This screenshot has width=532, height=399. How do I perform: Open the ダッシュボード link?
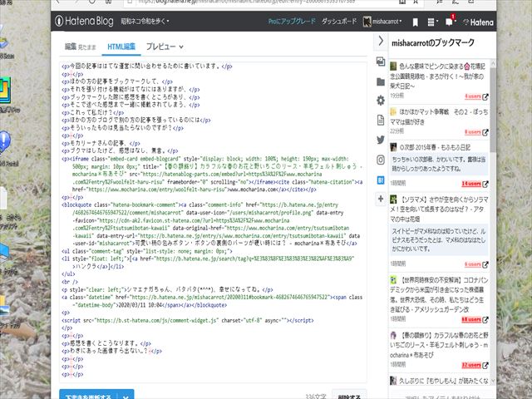[339, 22]
